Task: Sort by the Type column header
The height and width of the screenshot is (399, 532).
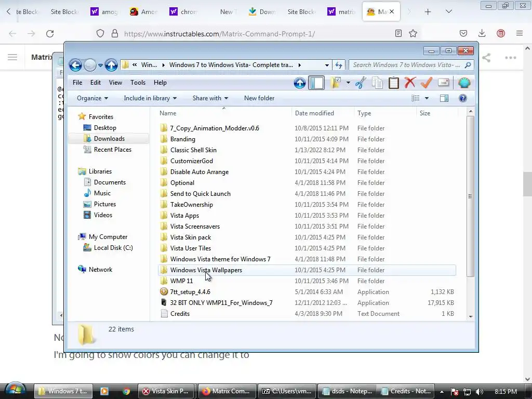Action: point(385,113)
